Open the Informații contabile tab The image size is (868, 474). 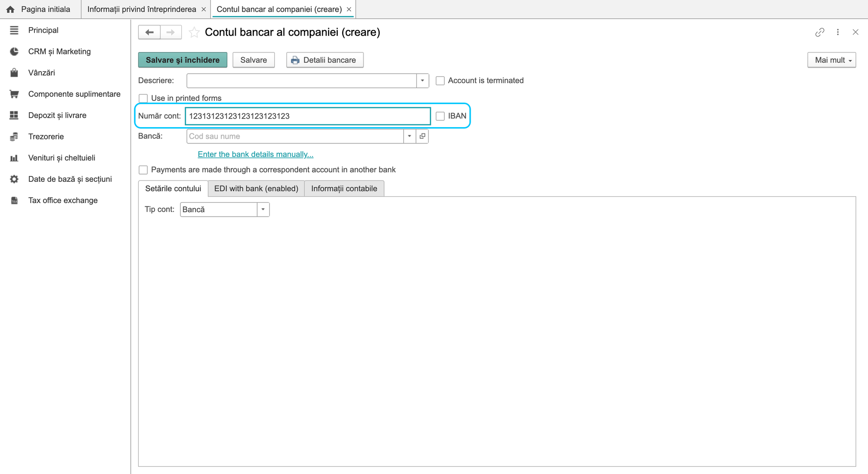tap(344, 189)
